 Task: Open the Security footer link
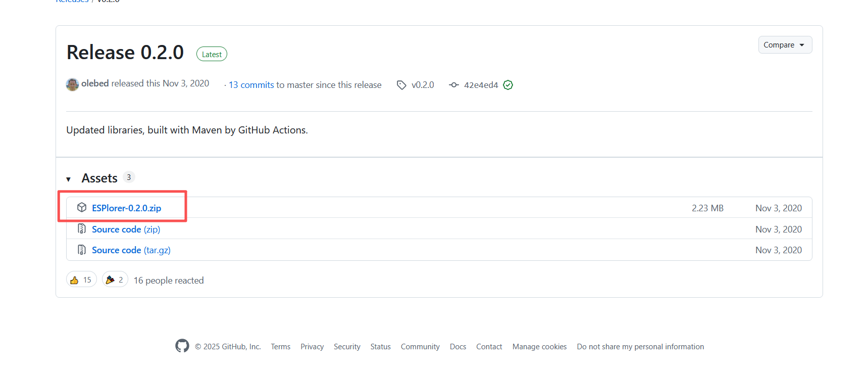click(x=347, y=347)
